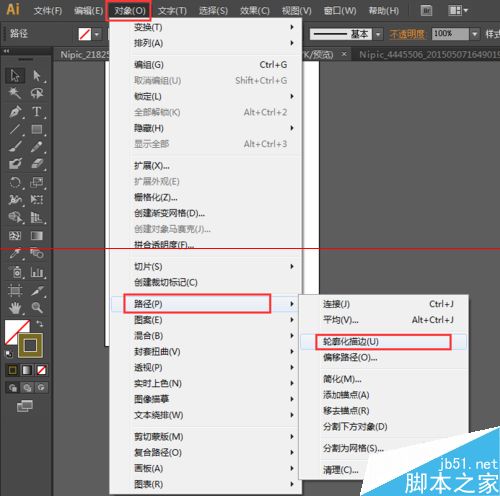Image resolution: width=500 pixels, height=496 pixels.
Task: Select the Pencil tool
Action: click(x=37, y=147)
